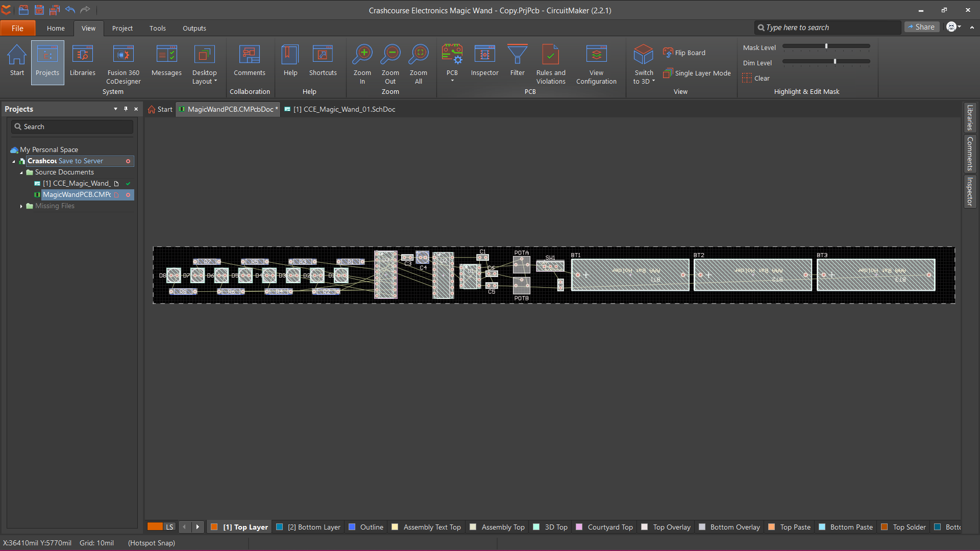Viewport: 980px width, 551px height.
Task: Click the Flip Board icon
Action: point(668,53)
